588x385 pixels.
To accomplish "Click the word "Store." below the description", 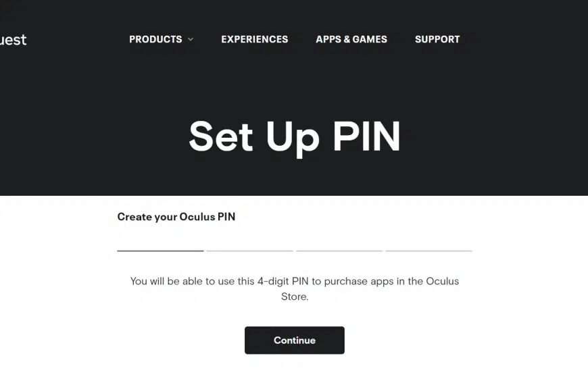I will pos(295,297).
